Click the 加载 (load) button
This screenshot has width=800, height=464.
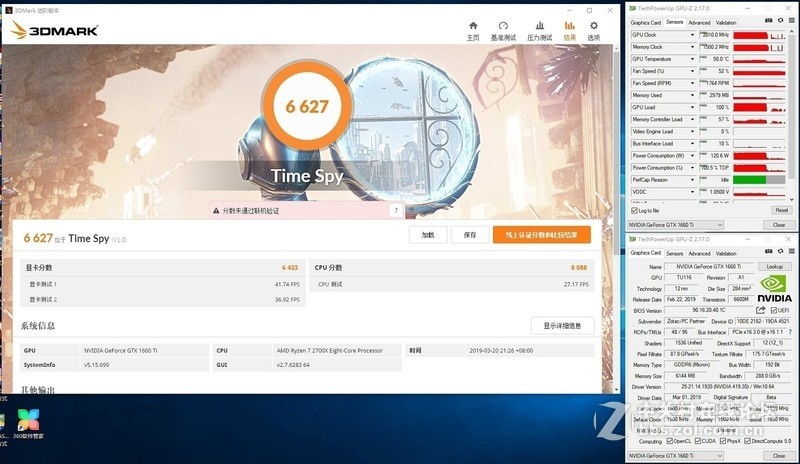click(428, 235)
